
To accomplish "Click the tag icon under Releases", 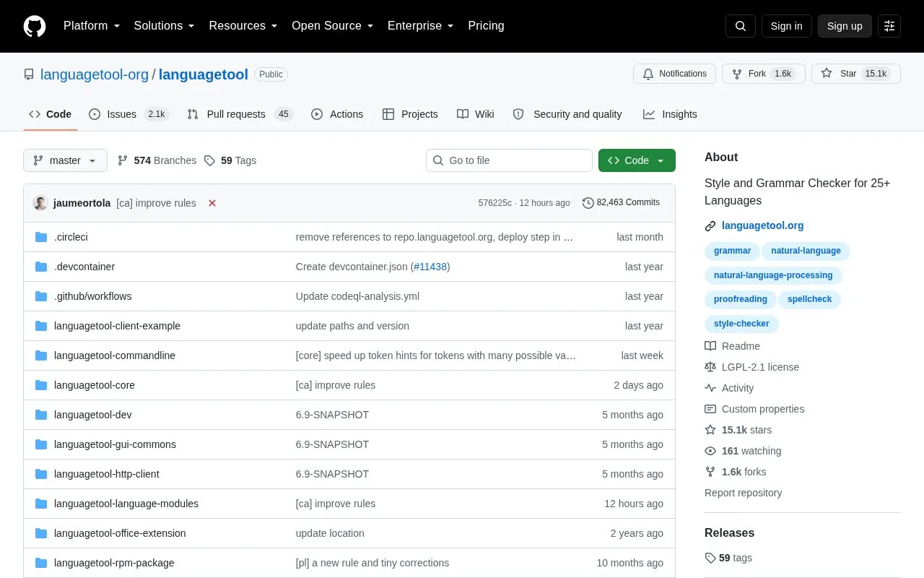I will pos(710,558).
